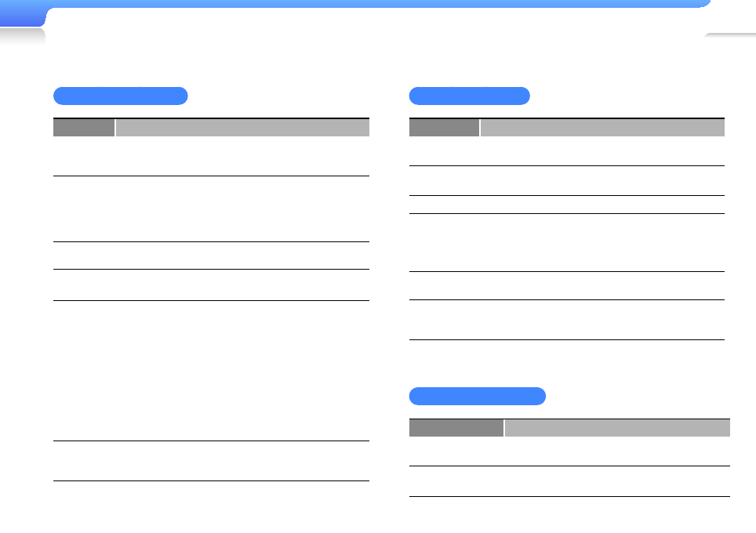Select the light gray header cell of the left table
756x533 pixels.
point(242,128)
